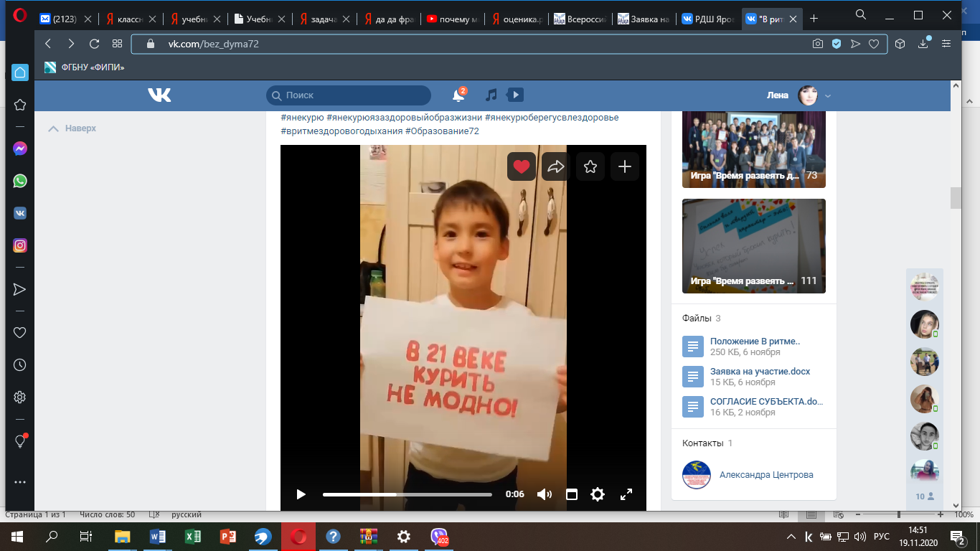Viewport: 980px width, 551px height.
Task: Share the video using the arrow icon
Action: (556, 166)
